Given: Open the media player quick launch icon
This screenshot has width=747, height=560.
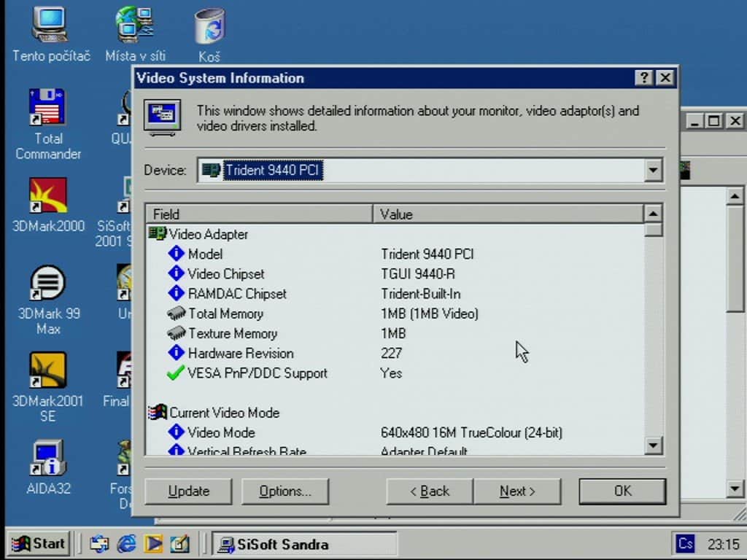Looking at the screenshot, I should coord(153,544).
